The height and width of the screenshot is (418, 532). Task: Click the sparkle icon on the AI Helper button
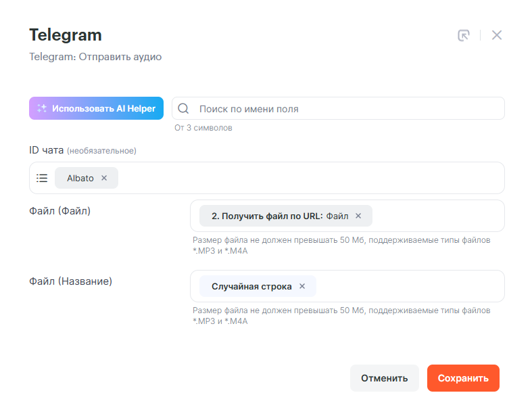pyautogui.click(x=42, y=108)
